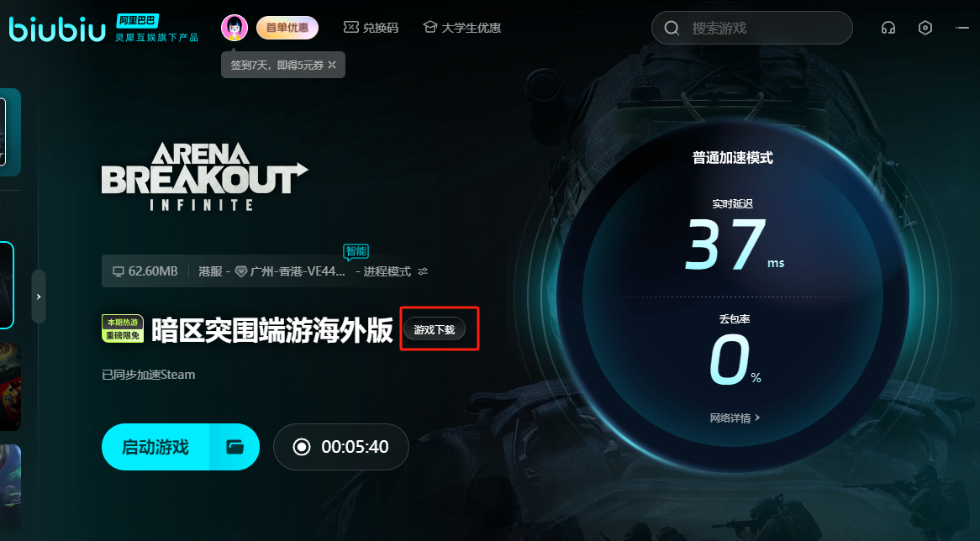Click the 游戏下载 button
This screenshot has height=541, width=980.
pos(435,329)
